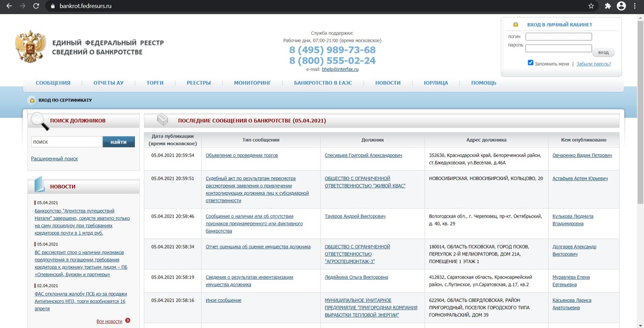Viewport: 644px width, 328px height.
Task: Click the bookmark star in the address bar
Action: pos(591,6)
